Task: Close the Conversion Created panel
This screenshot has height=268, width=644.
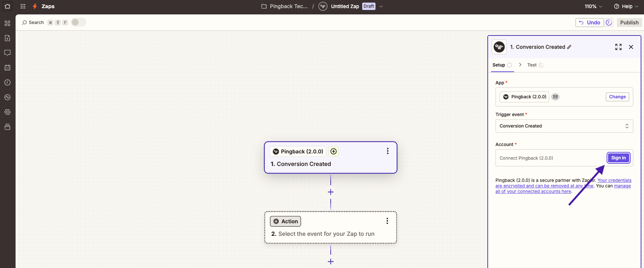Action: point(631,47)
